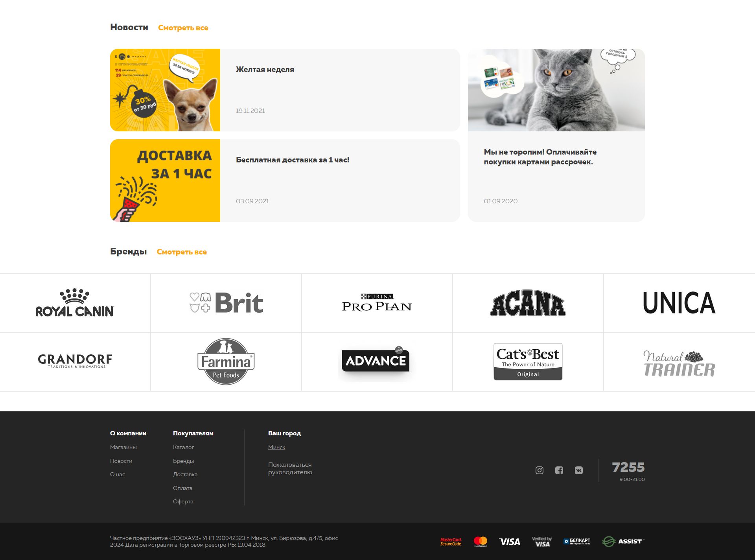Image resolution: width=755 pixels, height=560 pixels.
Task: Click the Mastercard payment logo
Action: (481, 542)
